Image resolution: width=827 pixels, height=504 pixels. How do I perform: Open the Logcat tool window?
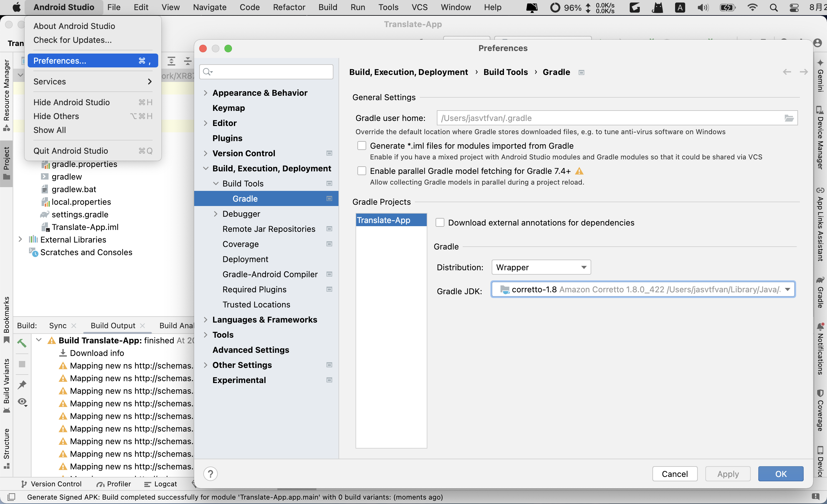(160, 484)
